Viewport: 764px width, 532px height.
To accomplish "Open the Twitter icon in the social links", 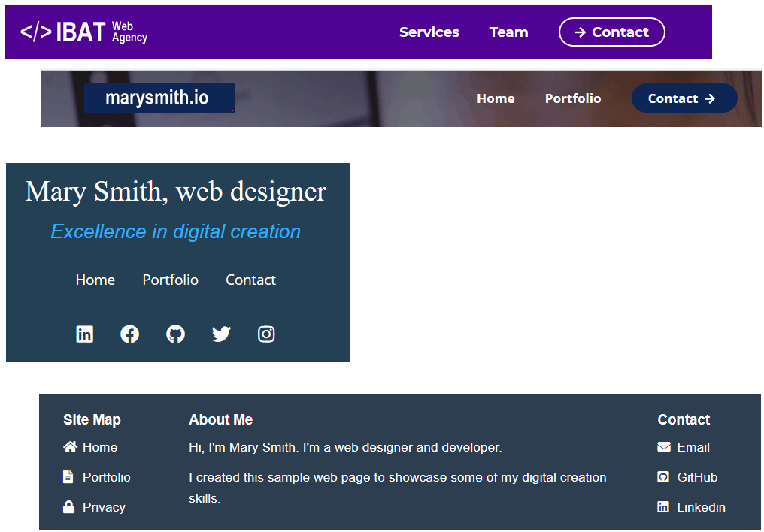I will [220, 334].
